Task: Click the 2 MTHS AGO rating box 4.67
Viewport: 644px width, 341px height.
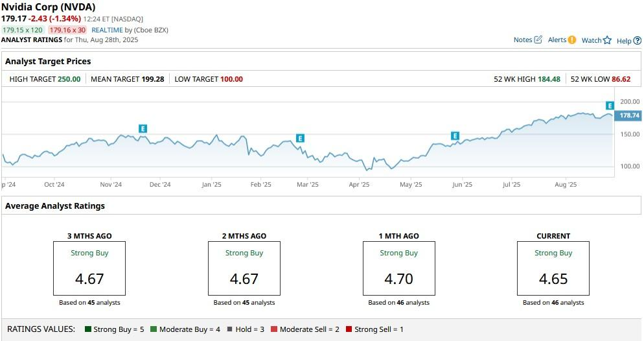Action: coord(244,268)
